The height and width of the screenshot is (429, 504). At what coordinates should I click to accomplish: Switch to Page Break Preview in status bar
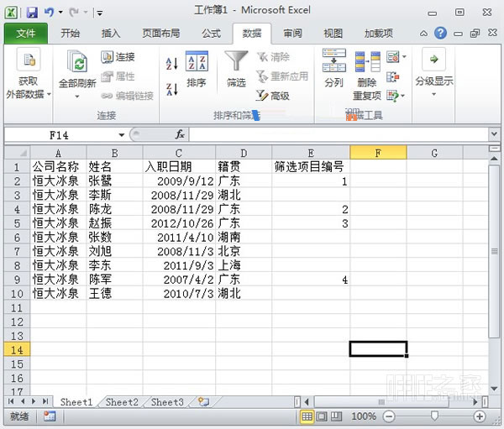tap(338, 416)
